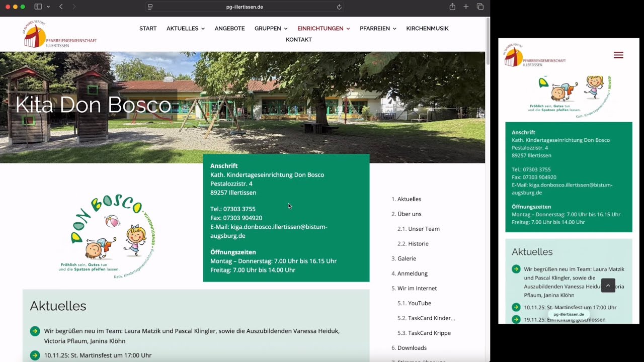This screenshot has height=362, width=644.
Task: Click the Kita Don Bosco hero title
Action: click(93, 105)
